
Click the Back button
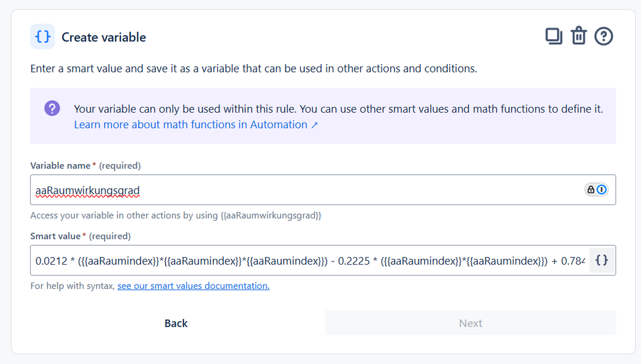[176, 323]
